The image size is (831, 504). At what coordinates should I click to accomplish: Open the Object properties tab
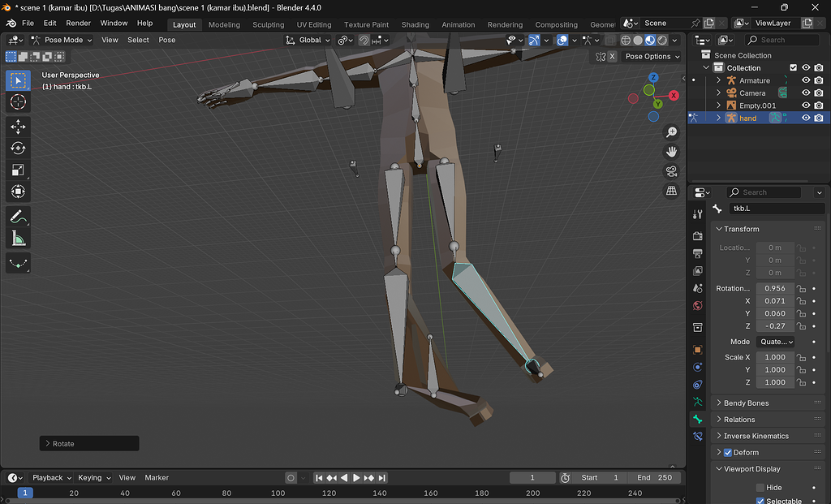point(697,350)
